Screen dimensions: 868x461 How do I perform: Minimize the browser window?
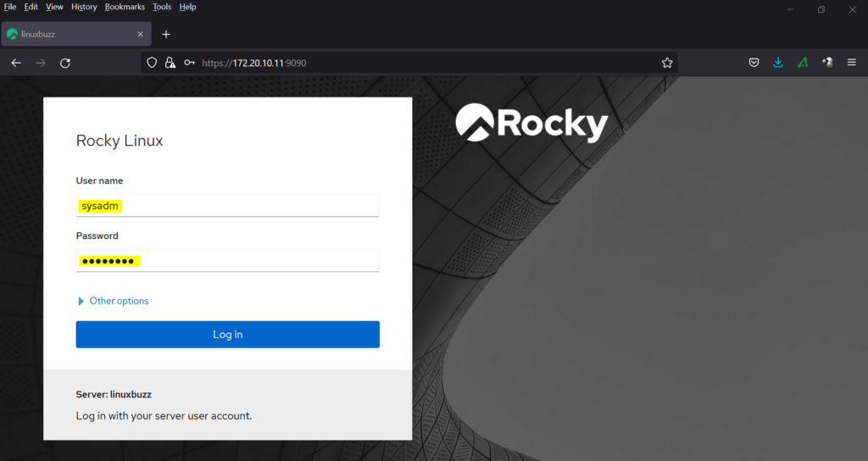(x=791, y=9)
